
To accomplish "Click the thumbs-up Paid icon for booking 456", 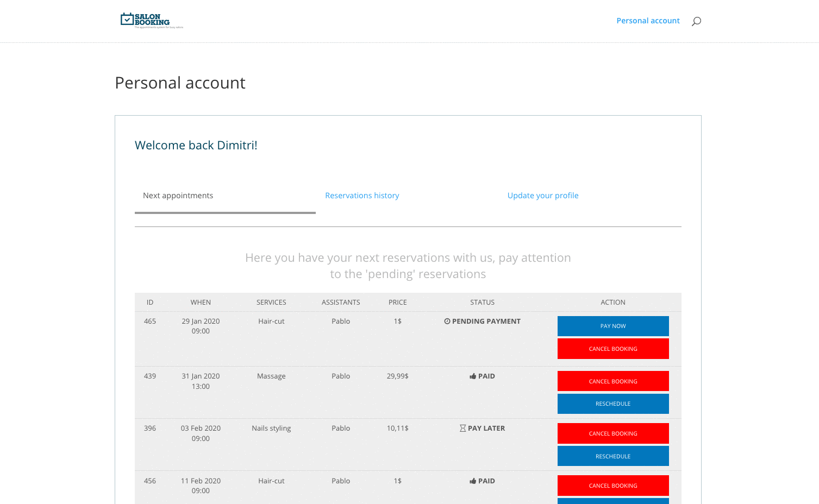I will 473,481.
